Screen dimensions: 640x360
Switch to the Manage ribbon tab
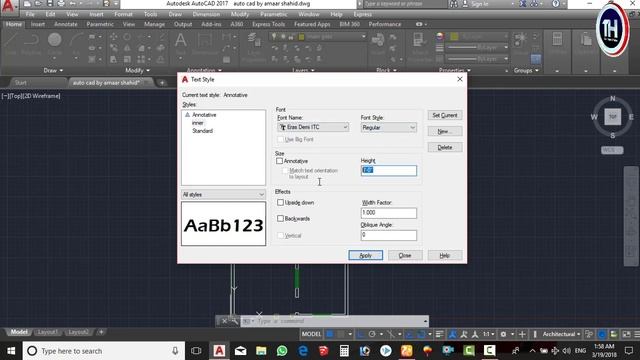154,24
